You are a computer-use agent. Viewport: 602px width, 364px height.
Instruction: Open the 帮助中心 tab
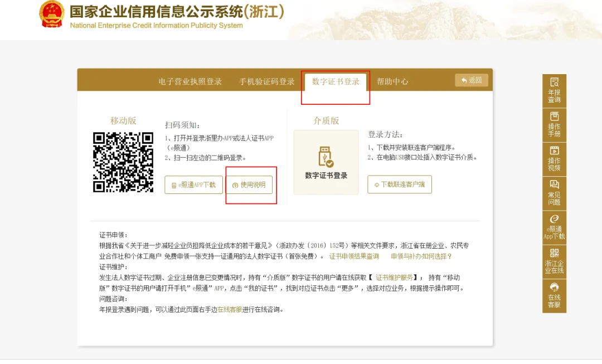[394, 80]
